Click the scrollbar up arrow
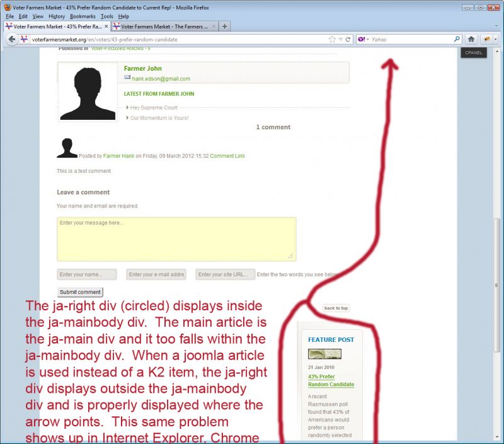504x444 pixels. pyautogui.click(x=496, y=51)
